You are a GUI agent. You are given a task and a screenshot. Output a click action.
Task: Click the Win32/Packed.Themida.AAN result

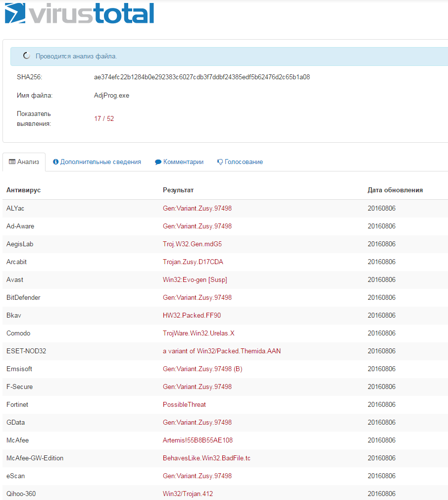point(239,351)
